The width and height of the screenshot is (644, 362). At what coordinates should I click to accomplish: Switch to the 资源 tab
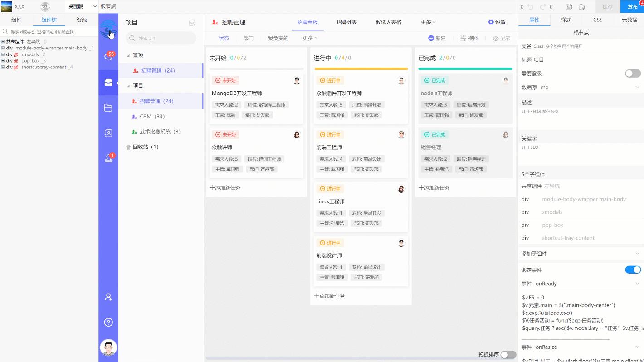tap(82, 20)
